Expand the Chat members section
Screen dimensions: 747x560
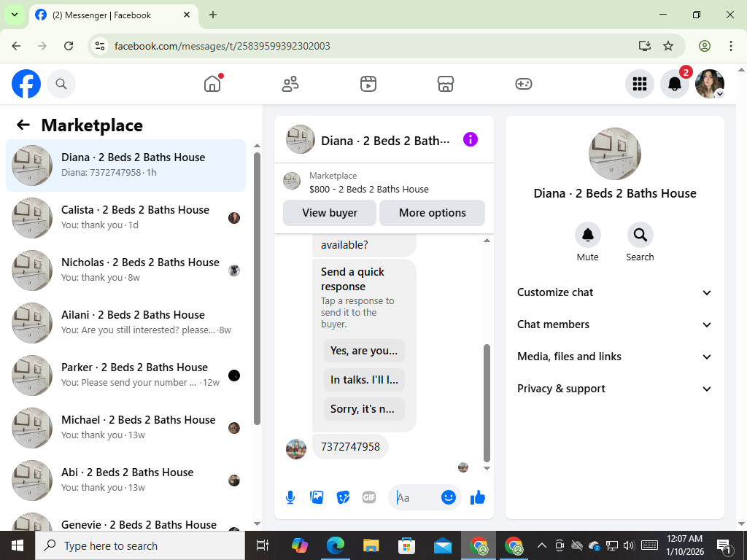click(x=614, y=324)
